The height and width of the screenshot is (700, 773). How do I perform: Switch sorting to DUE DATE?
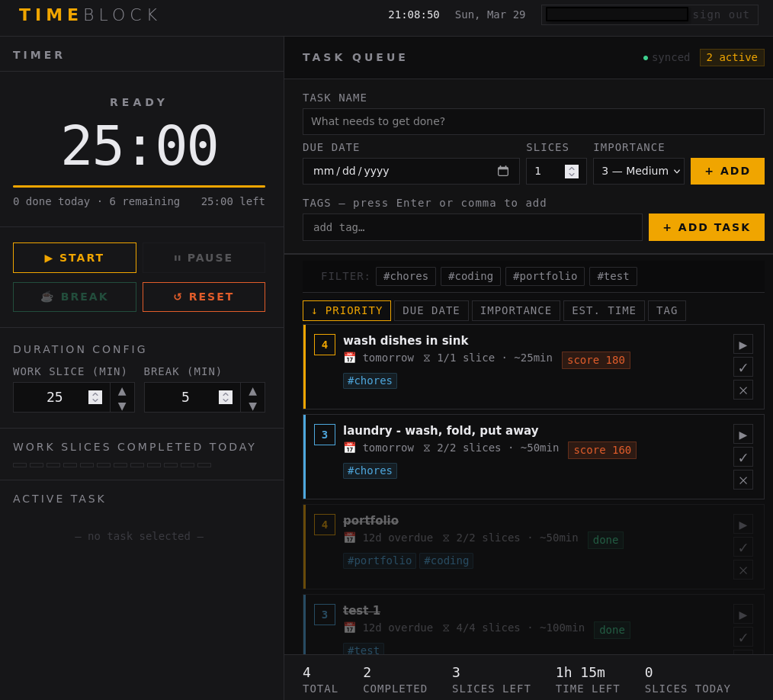(431, 310)
